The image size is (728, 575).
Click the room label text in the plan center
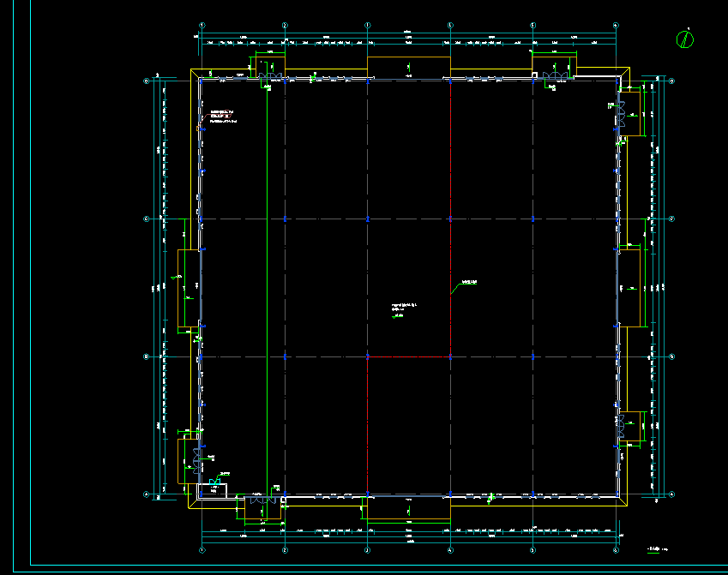pos(405,305)
